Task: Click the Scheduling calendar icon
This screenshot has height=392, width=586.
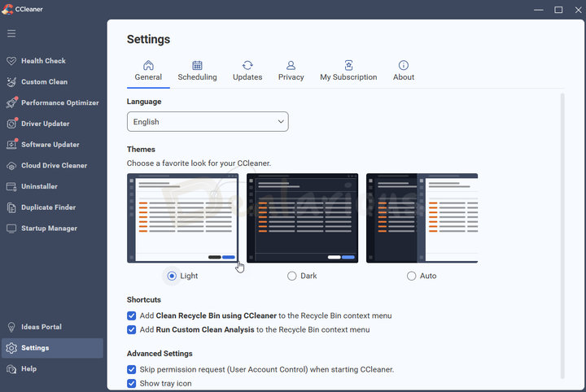Action: point(197,65)
